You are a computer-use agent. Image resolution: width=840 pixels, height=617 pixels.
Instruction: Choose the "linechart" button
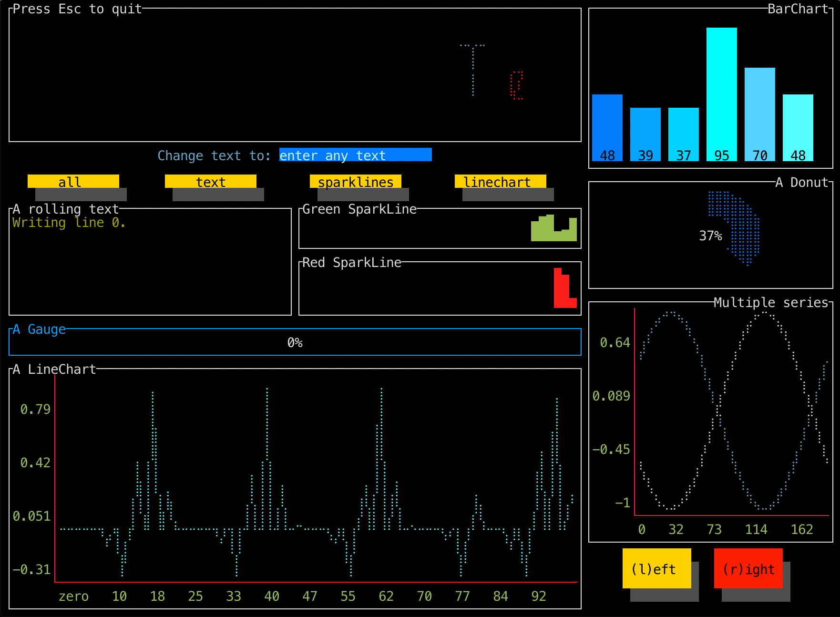pos(501,182)
